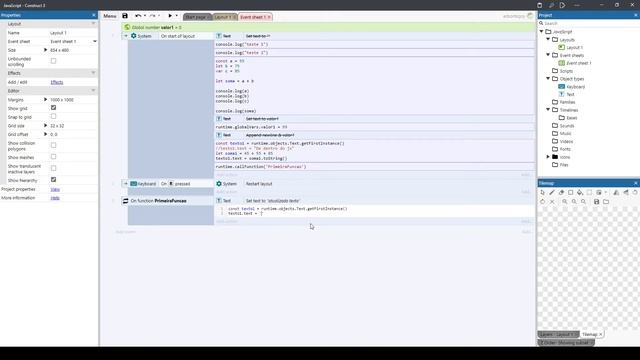The height and width of the screenshot is (360, 640).
Task: Undo the last action
Action: (x=138, y=16)
